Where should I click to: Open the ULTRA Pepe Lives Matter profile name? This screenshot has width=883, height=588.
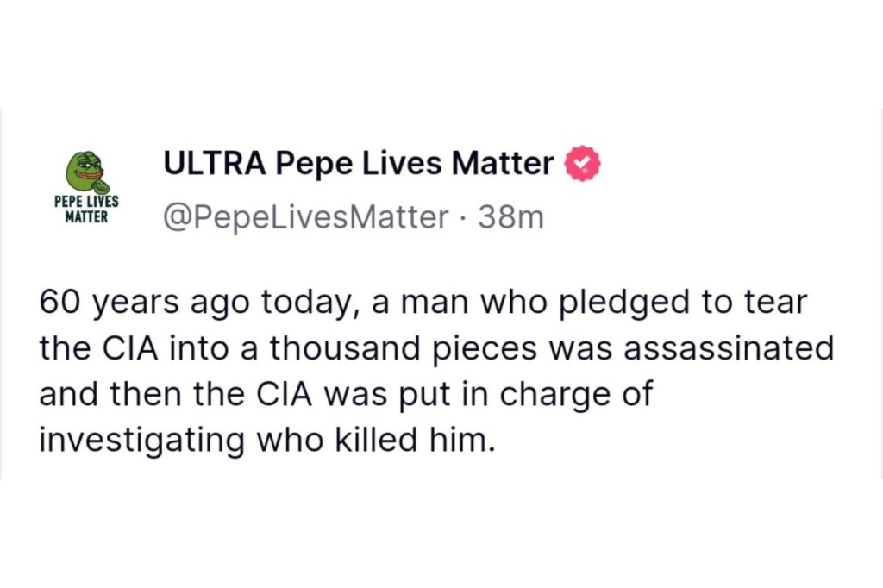358,163
